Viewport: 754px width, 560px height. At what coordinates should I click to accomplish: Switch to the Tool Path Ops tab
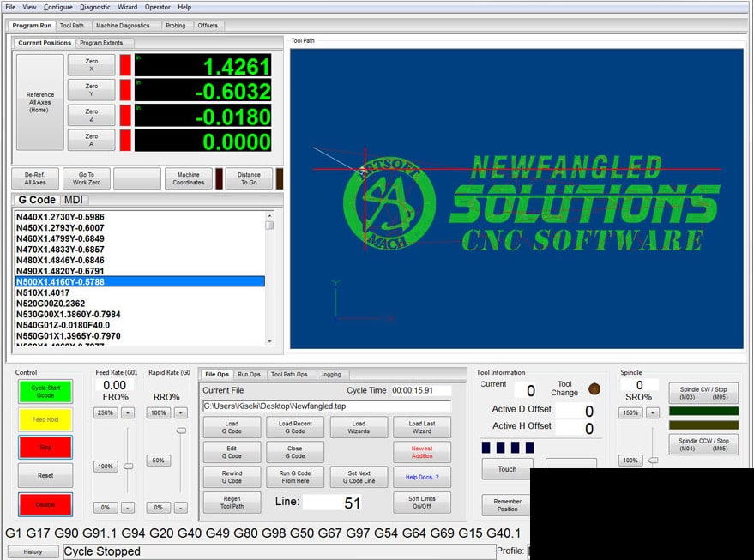pos(289,375)
